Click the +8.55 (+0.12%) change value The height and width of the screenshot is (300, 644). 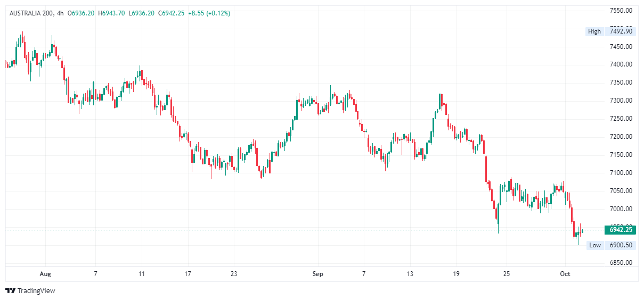(209, 13)
